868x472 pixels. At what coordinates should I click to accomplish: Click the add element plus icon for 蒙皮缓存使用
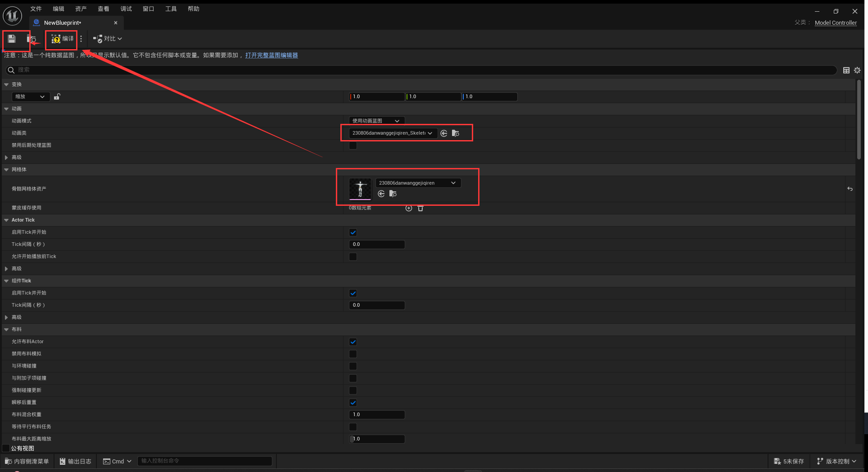click(x=408, y=208)
